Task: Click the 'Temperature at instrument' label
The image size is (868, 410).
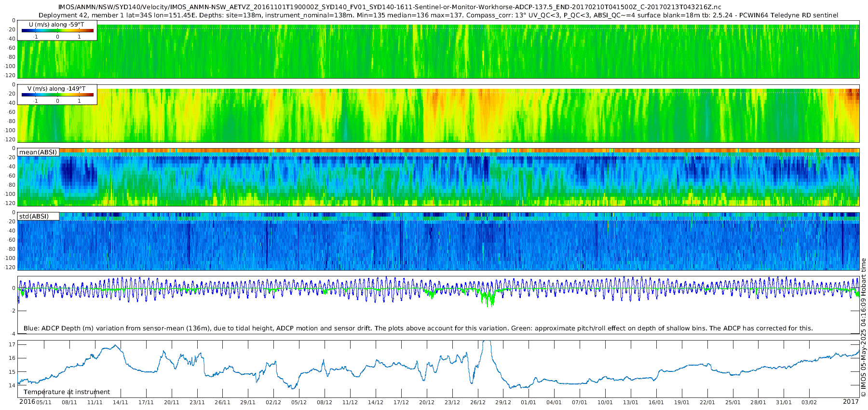Action: click(x=67, y=392)
